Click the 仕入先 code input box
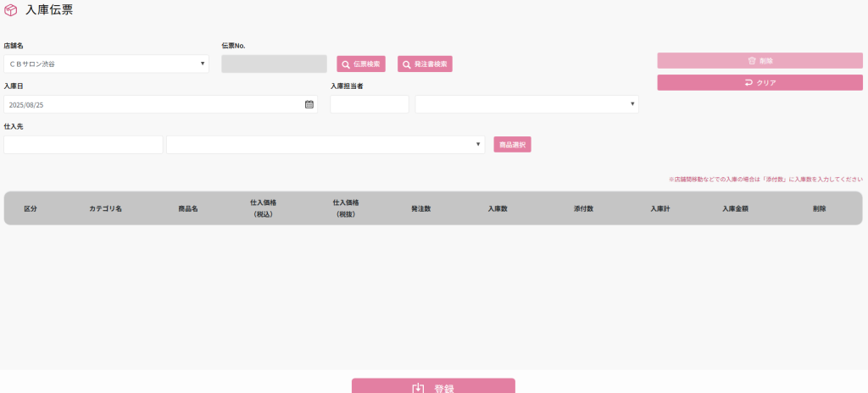Image resolution: width=868 pixels, height=393 pixels. [x=83, y=145]
